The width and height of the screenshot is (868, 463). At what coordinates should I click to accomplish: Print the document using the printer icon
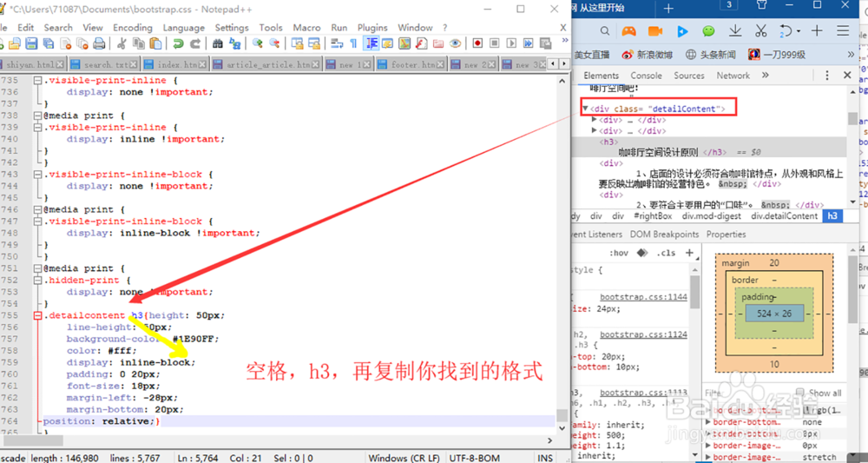(99, 43)
